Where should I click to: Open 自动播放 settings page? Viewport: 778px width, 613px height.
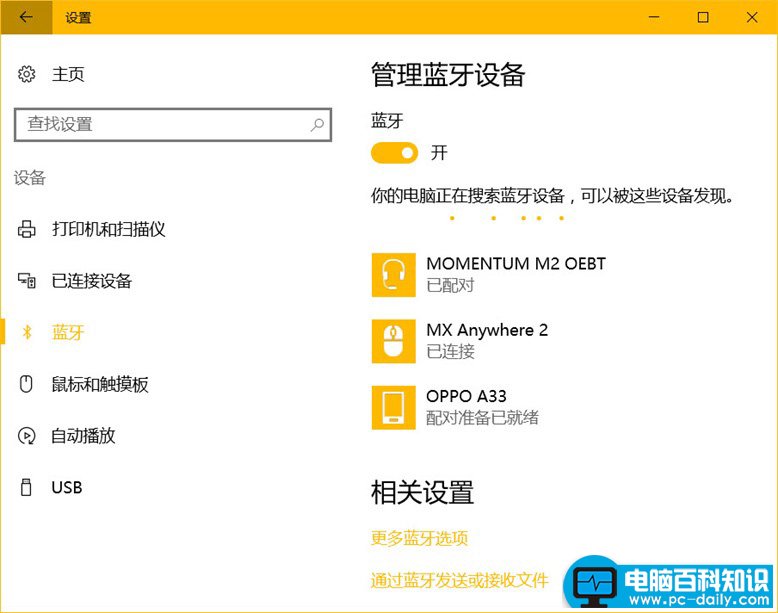pyautogui.click(x=83, y=436)
